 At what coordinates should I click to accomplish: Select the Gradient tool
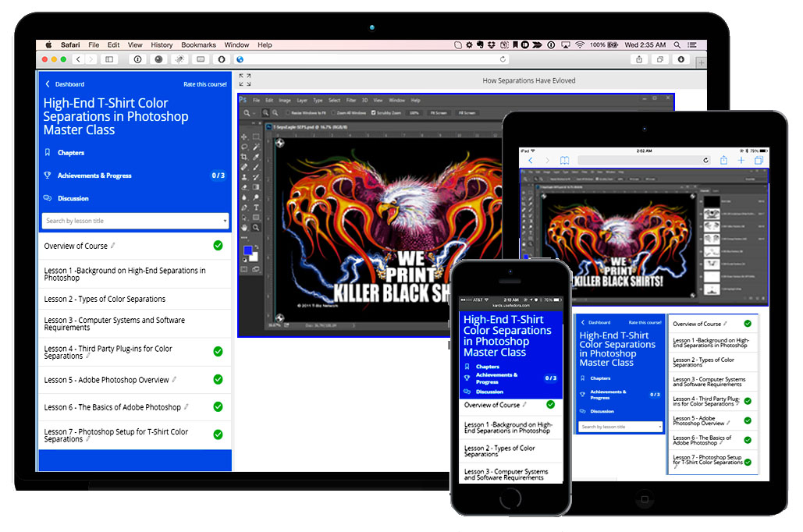pos(256,187)
